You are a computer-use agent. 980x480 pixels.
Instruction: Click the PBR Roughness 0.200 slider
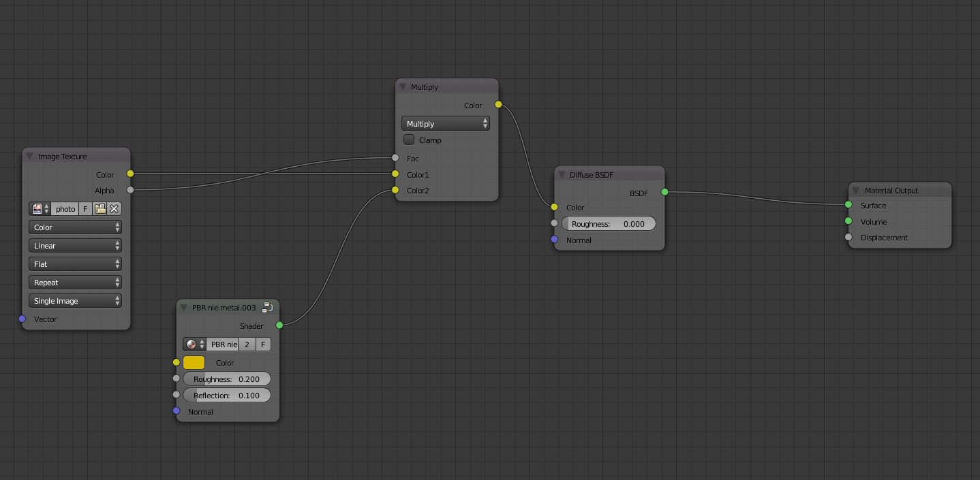pos(227,379)
